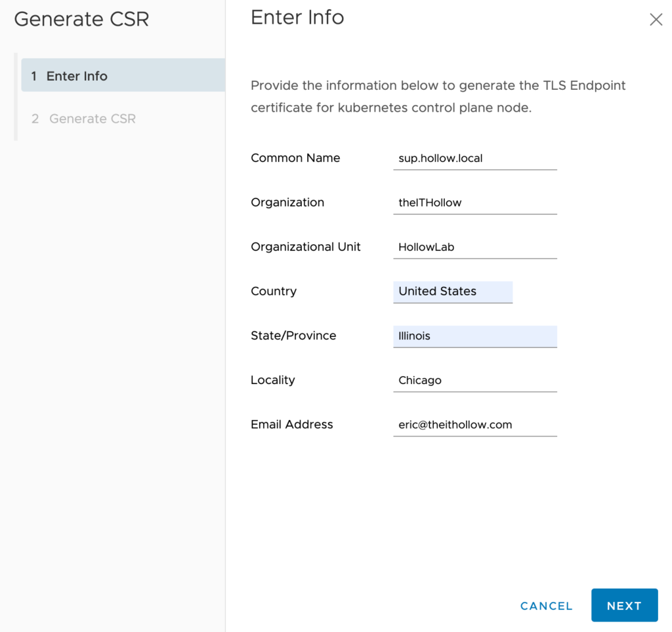Open the Country dropdown showing United States
The image size is (672, 632).
pyautogui.click(x=453, y=291)
